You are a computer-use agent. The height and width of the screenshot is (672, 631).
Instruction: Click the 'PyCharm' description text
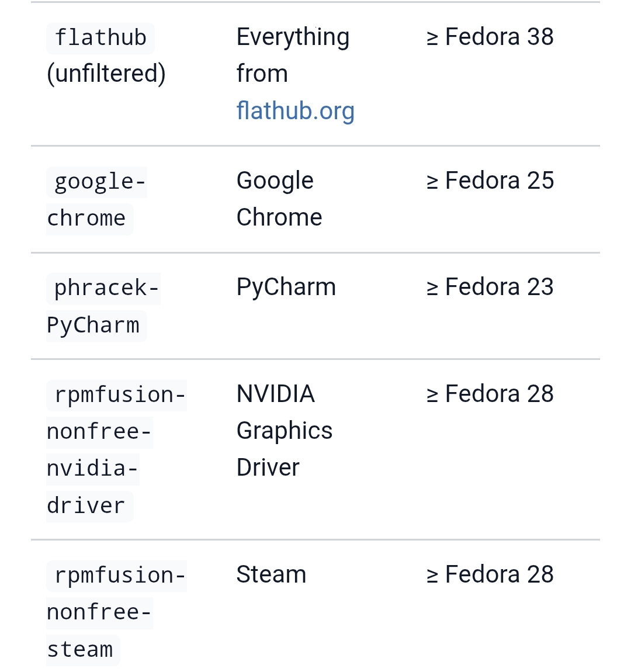click(286, 287)
